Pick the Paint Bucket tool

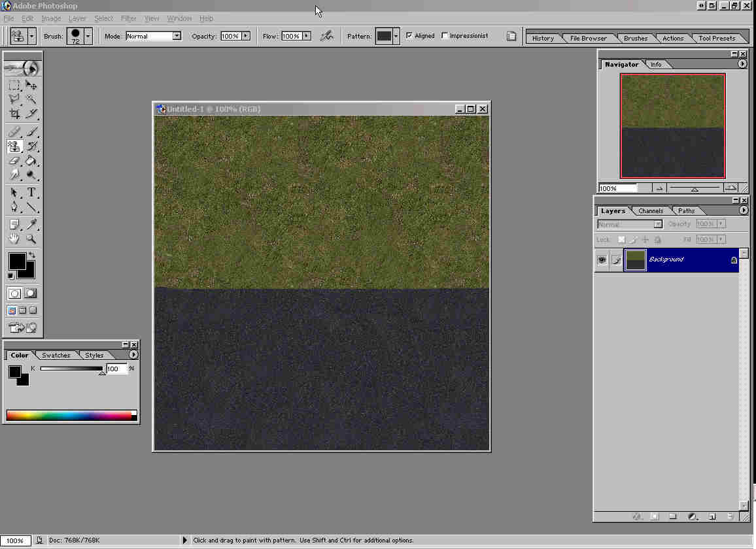pyautogui.click(x=31, y=161)
